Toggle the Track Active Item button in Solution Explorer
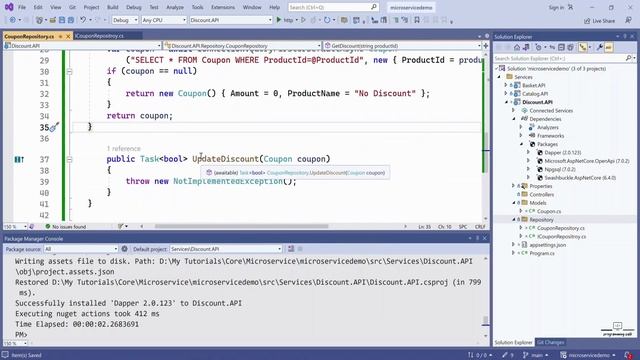The image size is (640, 360). point(582,48)
